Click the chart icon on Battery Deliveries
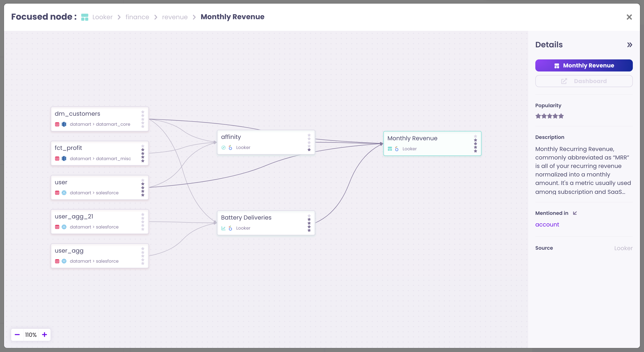 pyautogui.click(x=224, y=228)
